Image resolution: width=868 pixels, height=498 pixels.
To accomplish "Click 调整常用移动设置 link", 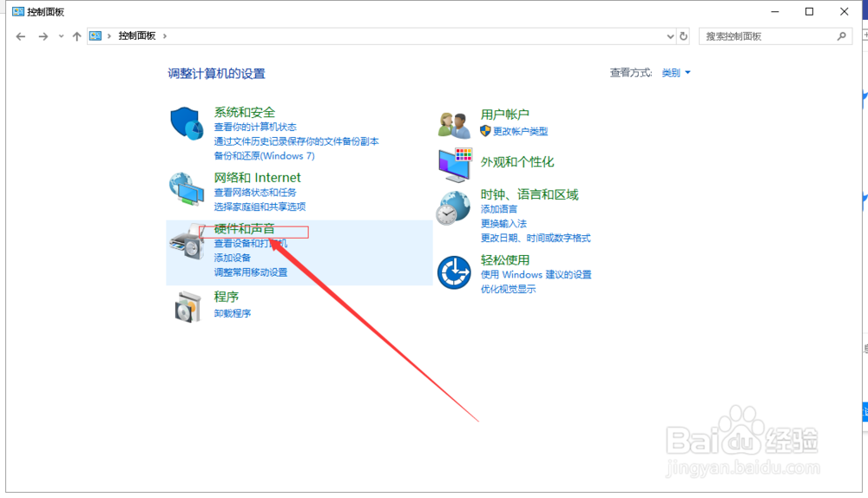I will (x=250, y=272).
